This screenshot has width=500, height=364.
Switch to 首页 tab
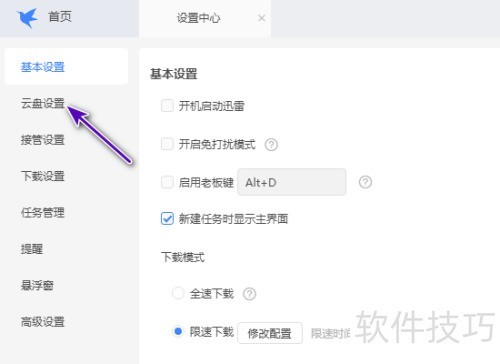pyautogui.click(x=60, y=17)
